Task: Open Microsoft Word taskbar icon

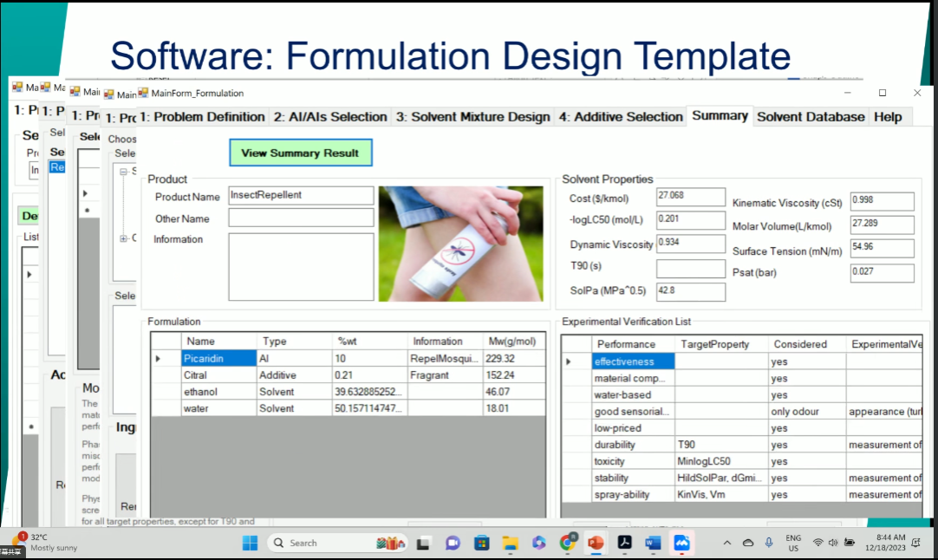Action: click(x=653, y=543)
